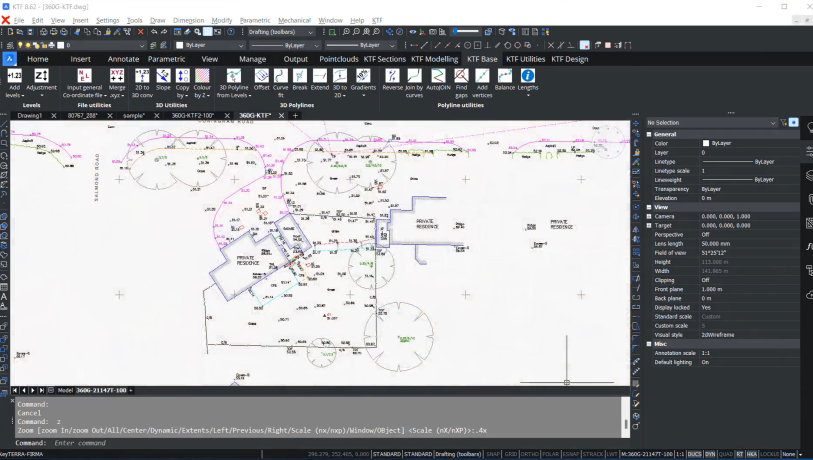Open the Drafting (toolbars) workspace dropdown
The height and width of the screenshot is (460, 813).
(281, 32)
